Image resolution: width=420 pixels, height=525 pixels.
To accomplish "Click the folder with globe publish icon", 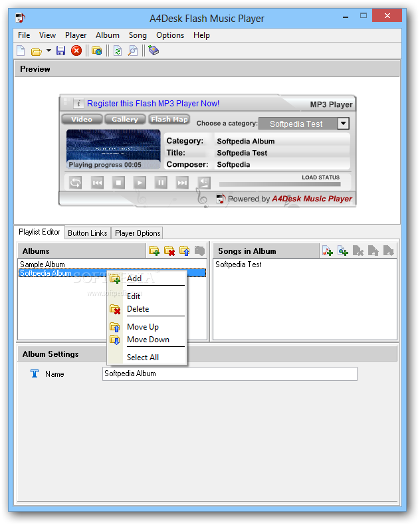I will pyautogui.click(x=97, y=51).
